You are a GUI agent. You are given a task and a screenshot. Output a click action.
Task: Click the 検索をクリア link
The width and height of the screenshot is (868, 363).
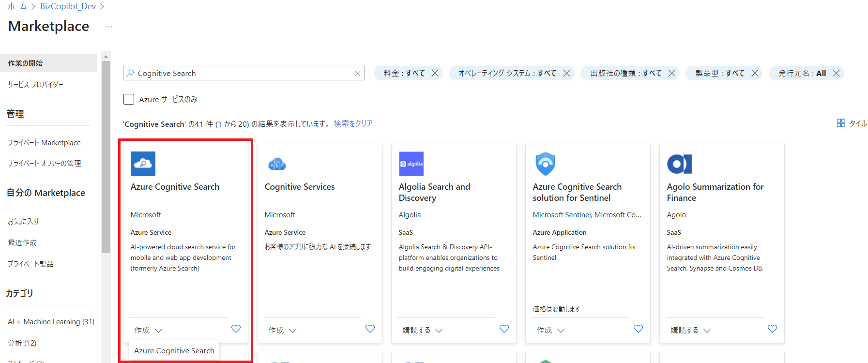[353, 123]
